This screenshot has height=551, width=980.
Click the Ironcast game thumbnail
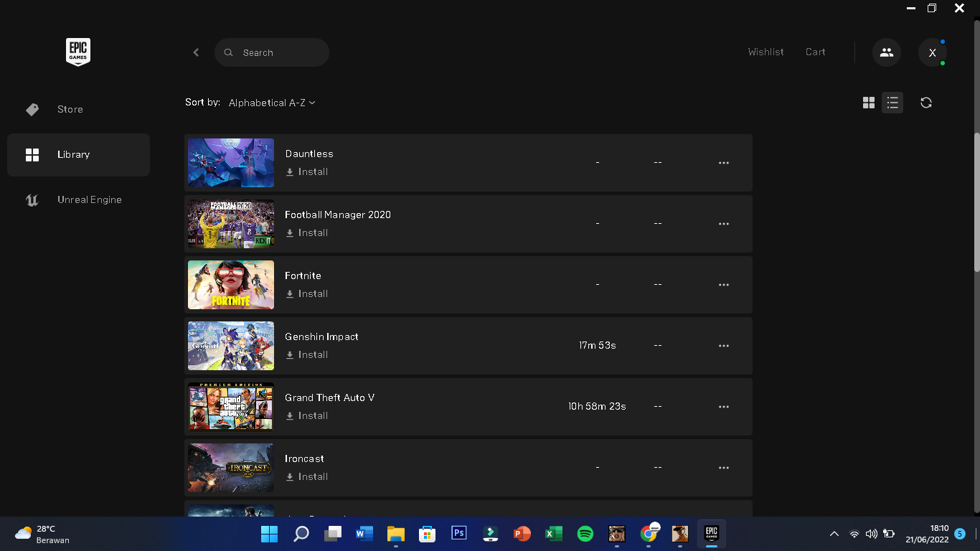pos(231,468)
